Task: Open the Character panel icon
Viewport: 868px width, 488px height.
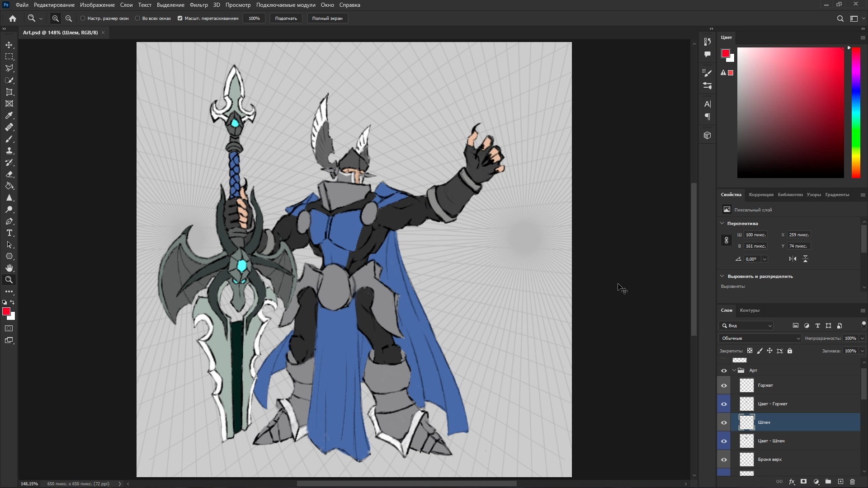Action: pos(708,104)
